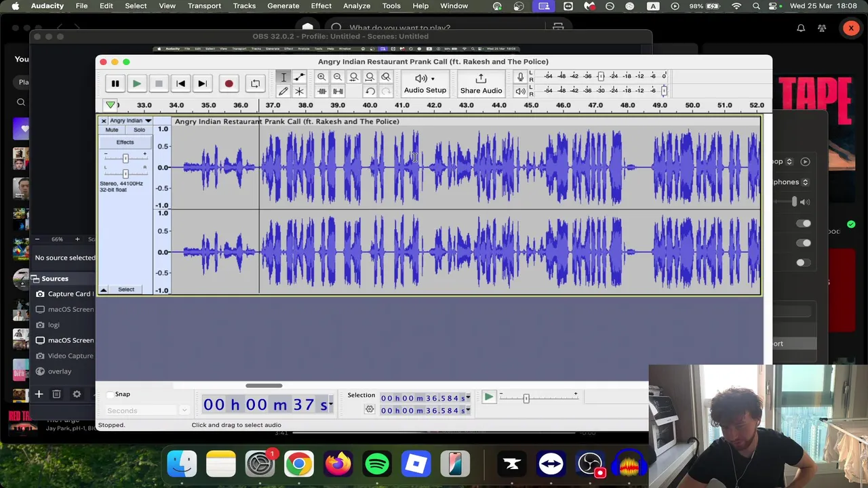Open the Wi-Fi menu bar icon

[x=736, y=6]
